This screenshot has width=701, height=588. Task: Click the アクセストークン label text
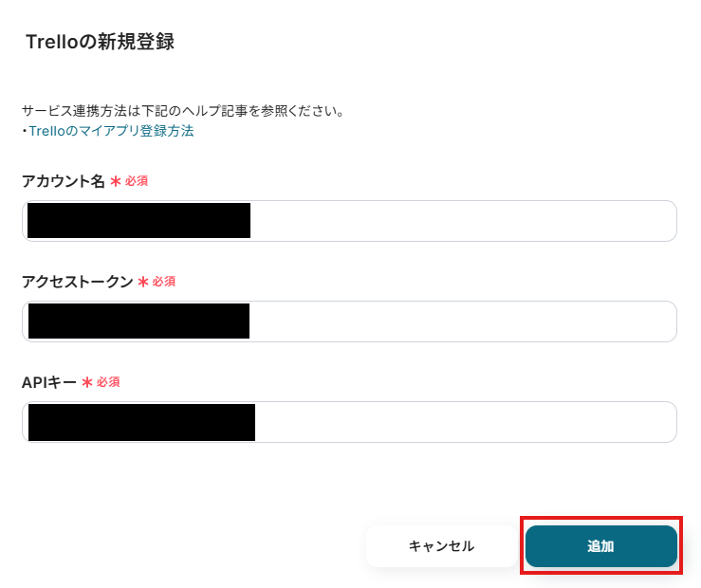(x=77, y=281)
